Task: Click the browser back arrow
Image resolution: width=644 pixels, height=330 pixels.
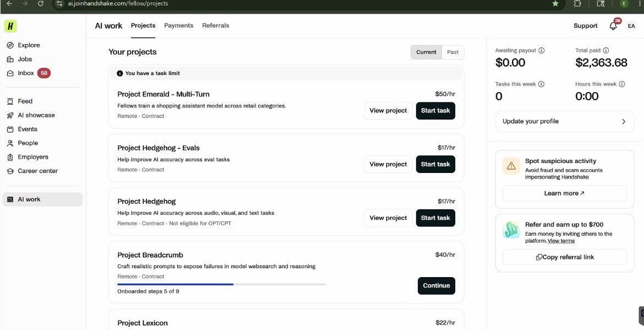Action: coord(9,3)
